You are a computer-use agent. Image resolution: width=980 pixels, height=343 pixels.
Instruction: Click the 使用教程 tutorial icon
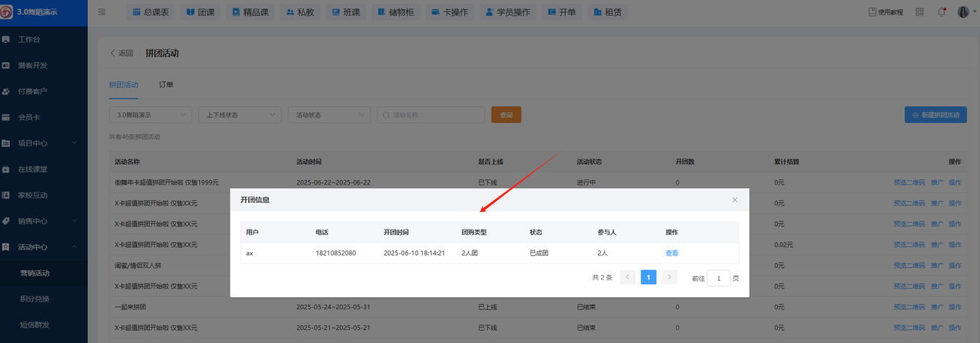coord(872,12)
